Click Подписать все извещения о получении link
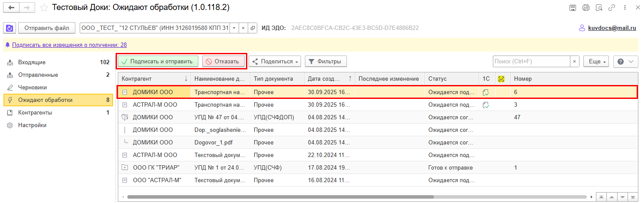Viewport: 644px width, 203px height. (x=69, y=45)
